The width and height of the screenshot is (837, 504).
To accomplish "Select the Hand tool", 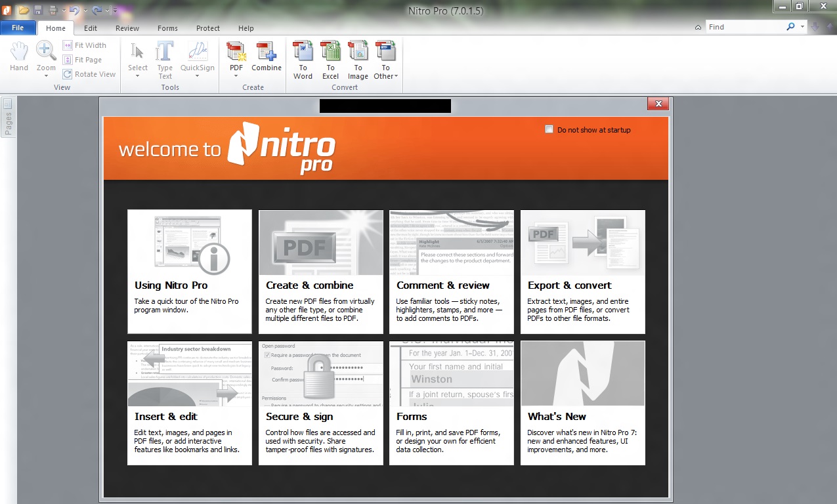I will pos(19,56).
